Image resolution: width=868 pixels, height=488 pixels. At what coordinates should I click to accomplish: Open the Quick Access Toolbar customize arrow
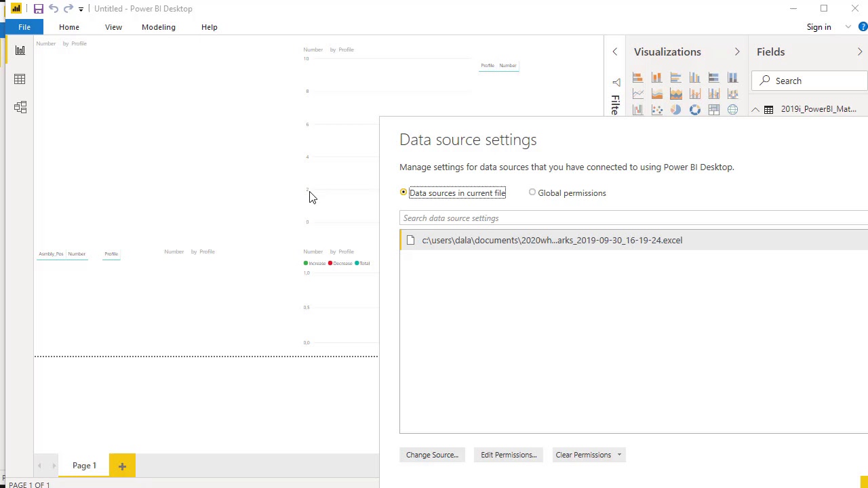click(x=81, y=9)
